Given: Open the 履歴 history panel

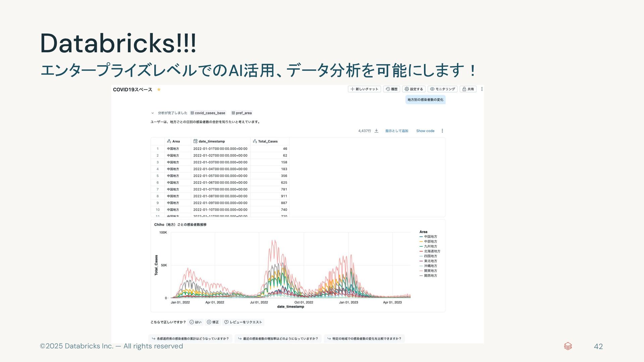Looking at the screenshot, I should click(x=391, y=89).
